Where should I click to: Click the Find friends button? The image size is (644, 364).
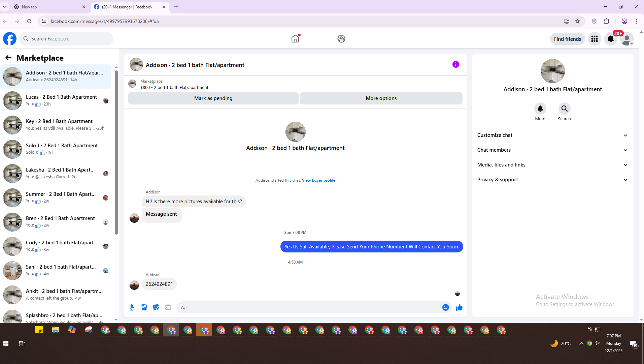tap(567, 39)
